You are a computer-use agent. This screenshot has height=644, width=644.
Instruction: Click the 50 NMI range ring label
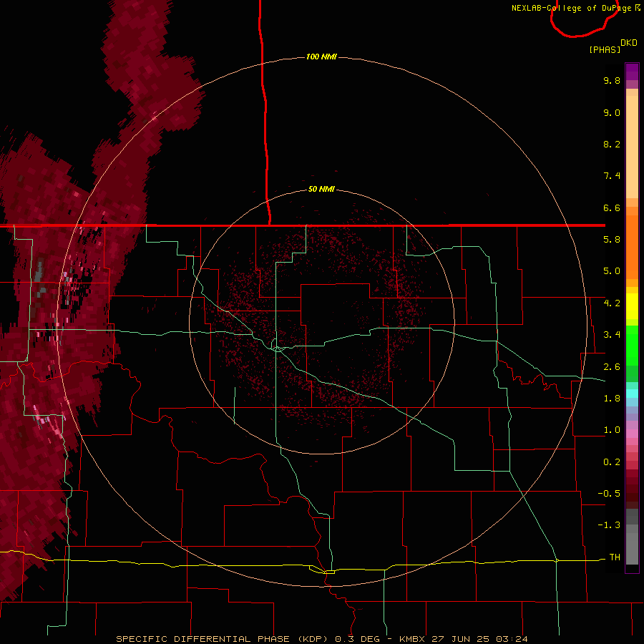tap(321, 189)
